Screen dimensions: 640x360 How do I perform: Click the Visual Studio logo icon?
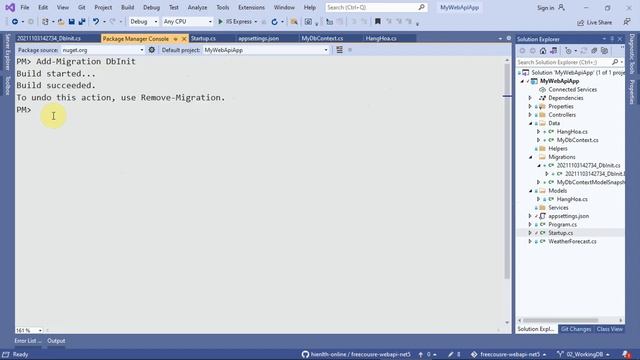pyautogui.click(x=10, y=7)
